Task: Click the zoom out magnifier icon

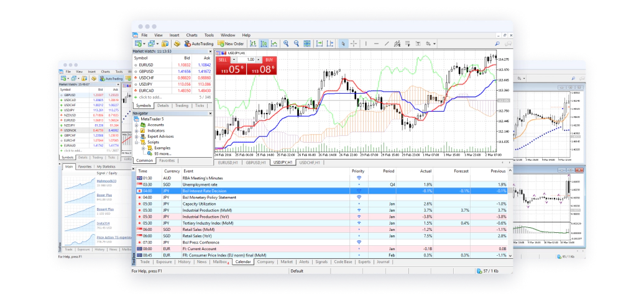Action: pyautogui.click(x=297, y=44)
